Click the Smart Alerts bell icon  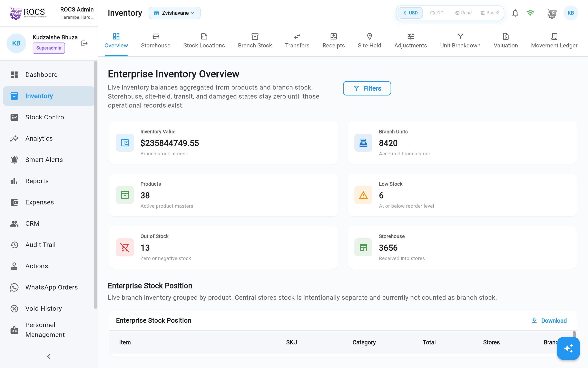point(14,160)
